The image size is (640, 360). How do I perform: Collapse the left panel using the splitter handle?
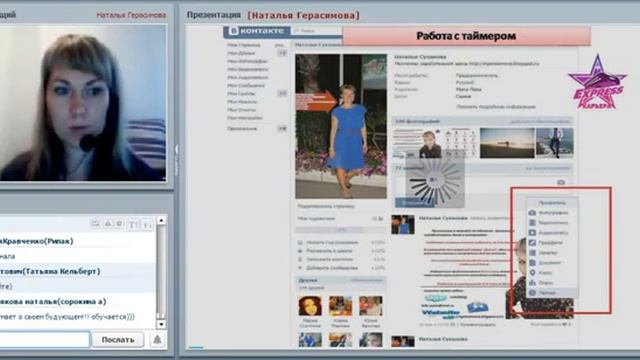pos(176,160)
